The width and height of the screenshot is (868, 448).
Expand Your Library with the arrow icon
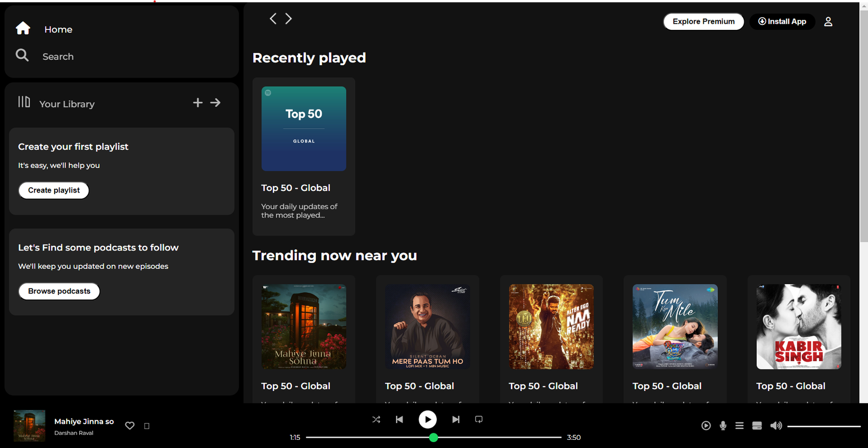(215, 103)
